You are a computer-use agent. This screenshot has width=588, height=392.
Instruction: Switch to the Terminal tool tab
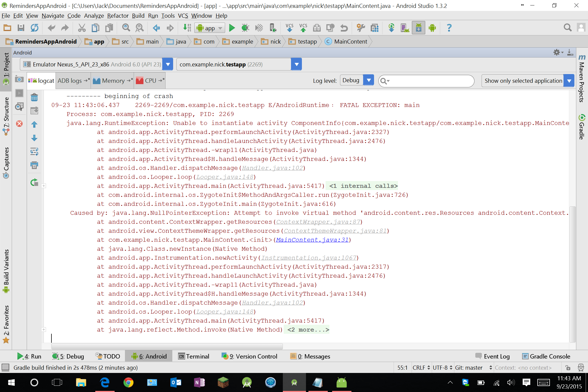pos(194,356)
